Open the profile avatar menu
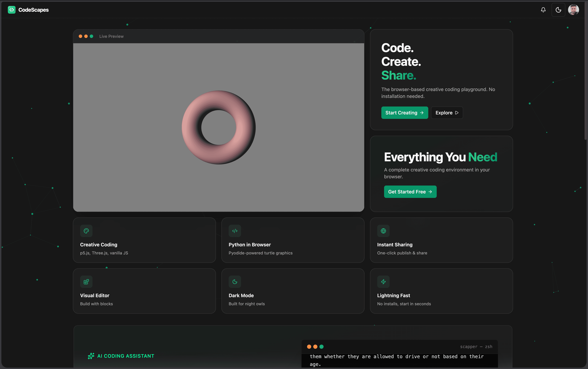 coord(574,10)
